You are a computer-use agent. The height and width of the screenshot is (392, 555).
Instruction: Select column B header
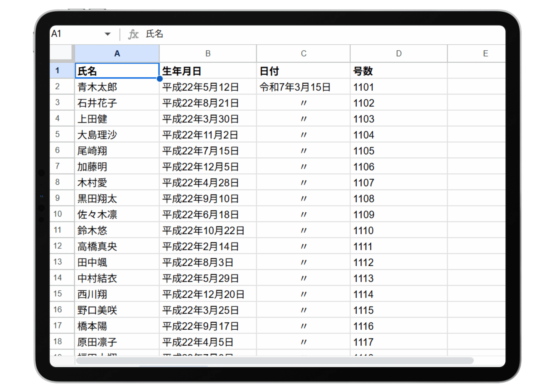coord(208,54)
